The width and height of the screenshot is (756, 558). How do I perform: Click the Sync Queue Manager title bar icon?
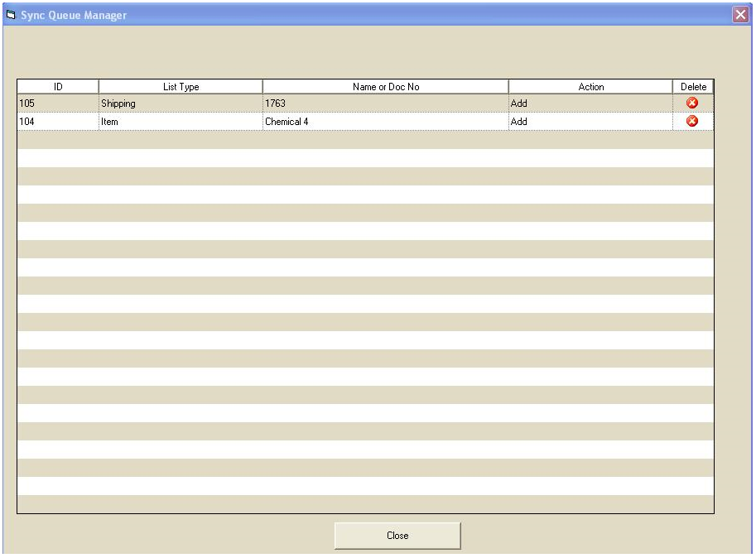coord(11,15)
